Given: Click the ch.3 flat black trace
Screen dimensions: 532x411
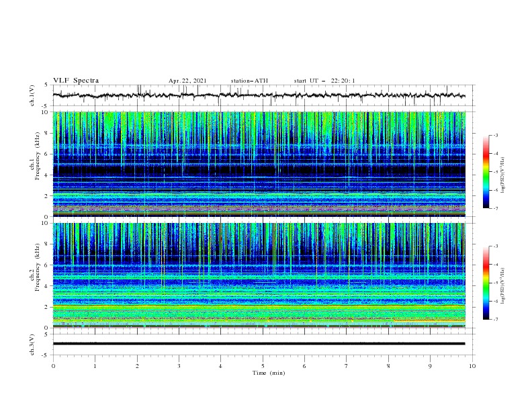Looking at the screenshot, I should (259, 344).
